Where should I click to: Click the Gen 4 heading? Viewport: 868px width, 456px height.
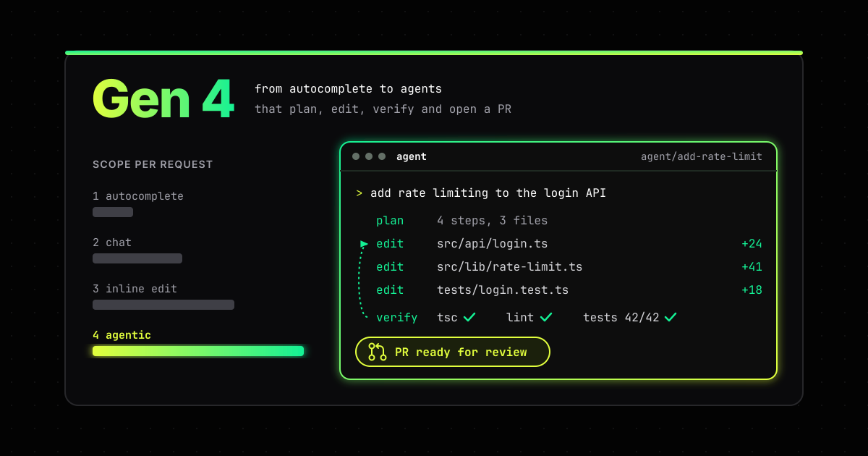click(x=163, y=99)
